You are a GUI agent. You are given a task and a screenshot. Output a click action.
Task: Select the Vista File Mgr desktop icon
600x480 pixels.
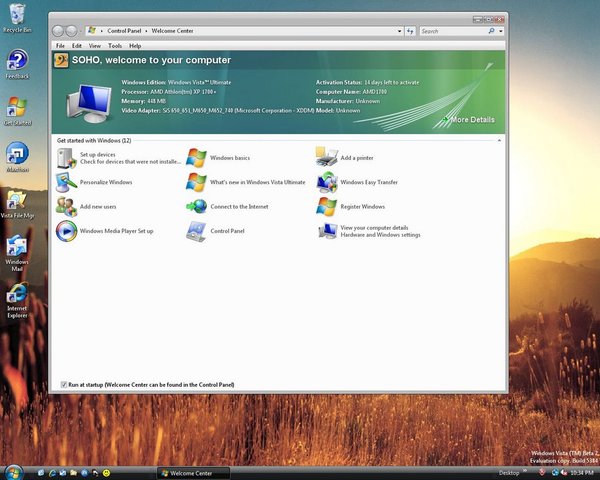pos(17,204)
